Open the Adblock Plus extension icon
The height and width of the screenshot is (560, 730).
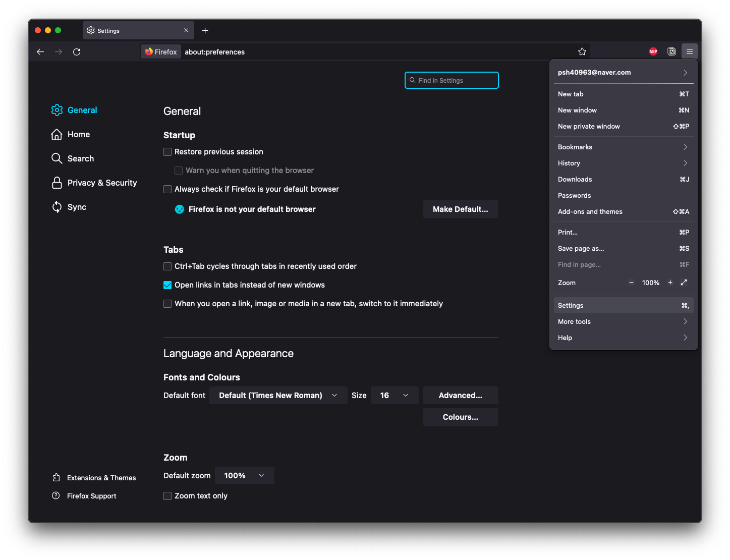(x=653, y=51)
